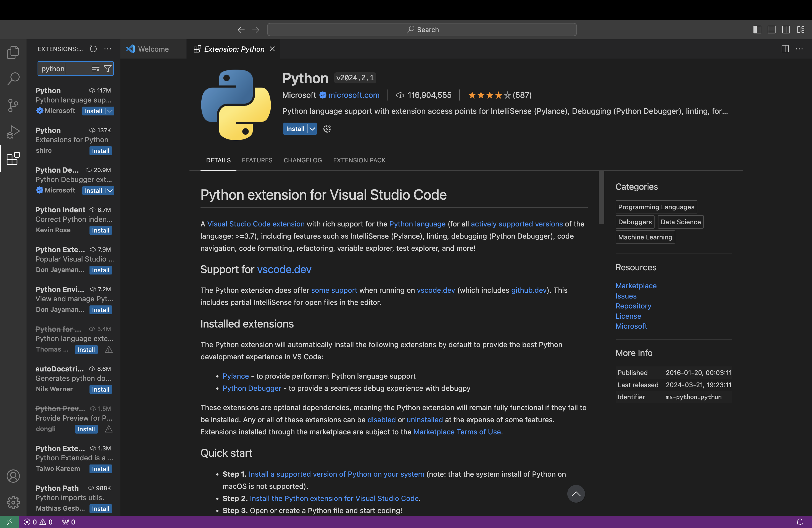Open the Explorer view
The image size is (812, 528).
point(13,52)
